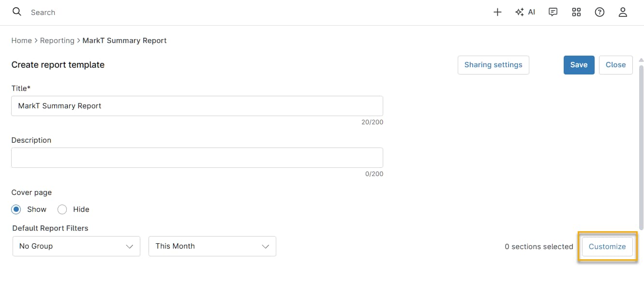The image size is (644, 282).
Task: Open Reporting from the breadcrumb trail
Action: click(x=57, y=40)
